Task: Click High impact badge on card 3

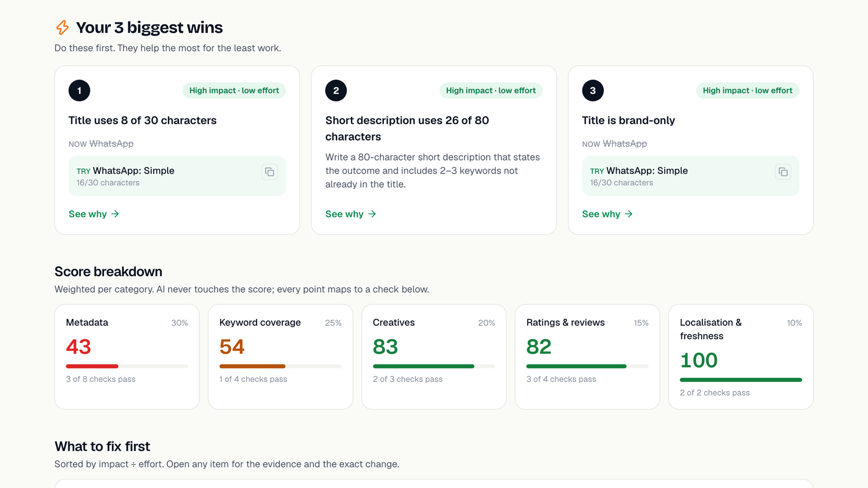Action: [x=747, y=90]
